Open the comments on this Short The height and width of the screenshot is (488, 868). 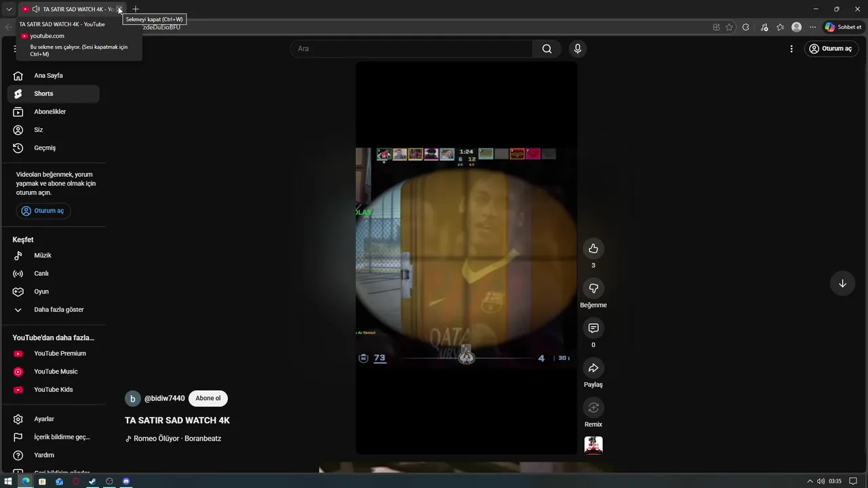click(593, 328)
